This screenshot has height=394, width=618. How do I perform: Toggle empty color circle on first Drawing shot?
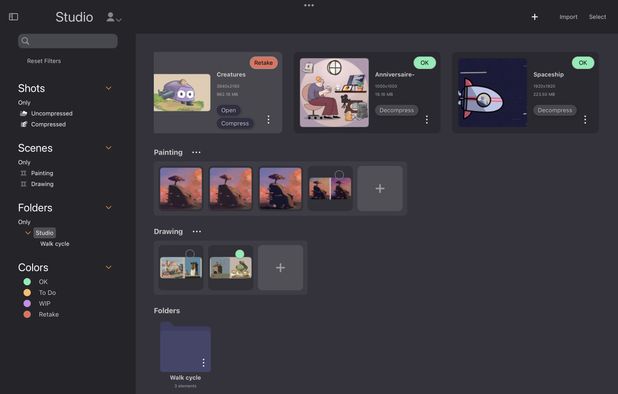(x=190, y=254)
